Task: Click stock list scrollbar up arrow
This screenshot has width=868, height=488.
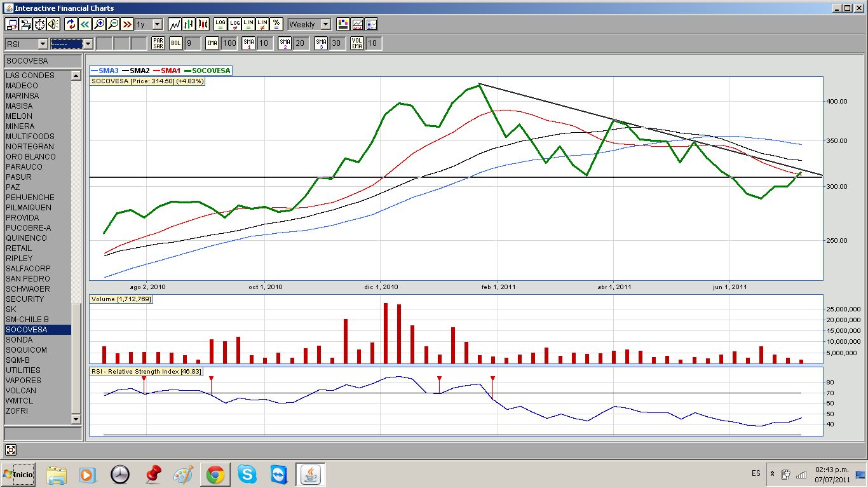Action: (x=76, y=76)
